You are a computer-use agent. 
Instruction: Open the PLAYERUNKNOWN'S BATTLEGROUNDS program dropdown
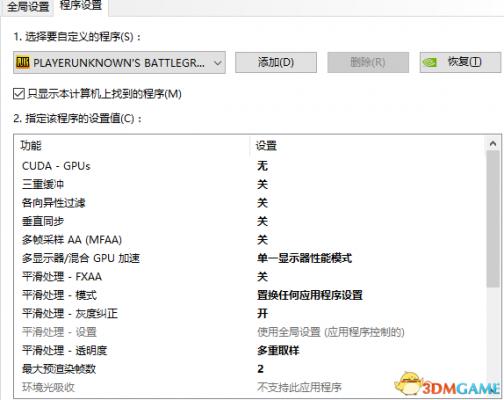pos(119,62)
